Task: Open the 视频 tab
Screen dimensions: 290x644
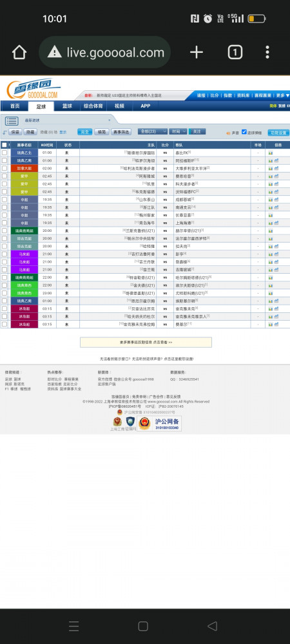Action: coord(119,106)
